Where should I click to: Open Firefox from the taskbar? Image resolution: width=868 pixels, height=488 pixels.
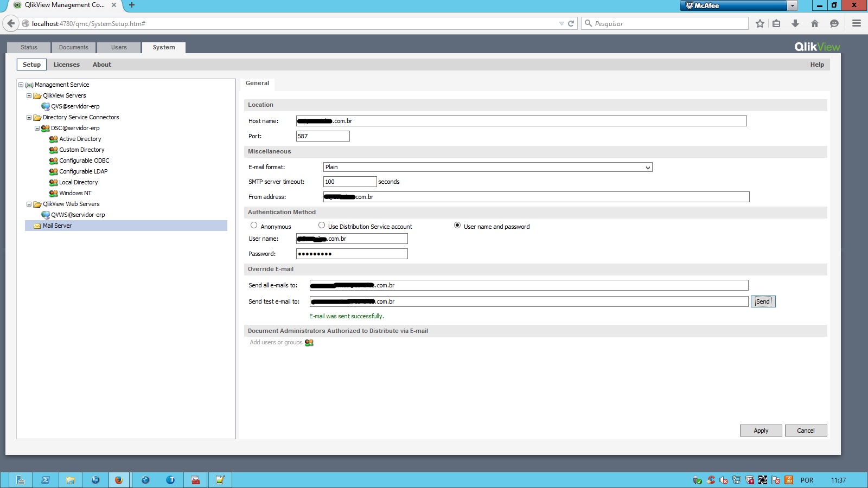tap(118, 480)
